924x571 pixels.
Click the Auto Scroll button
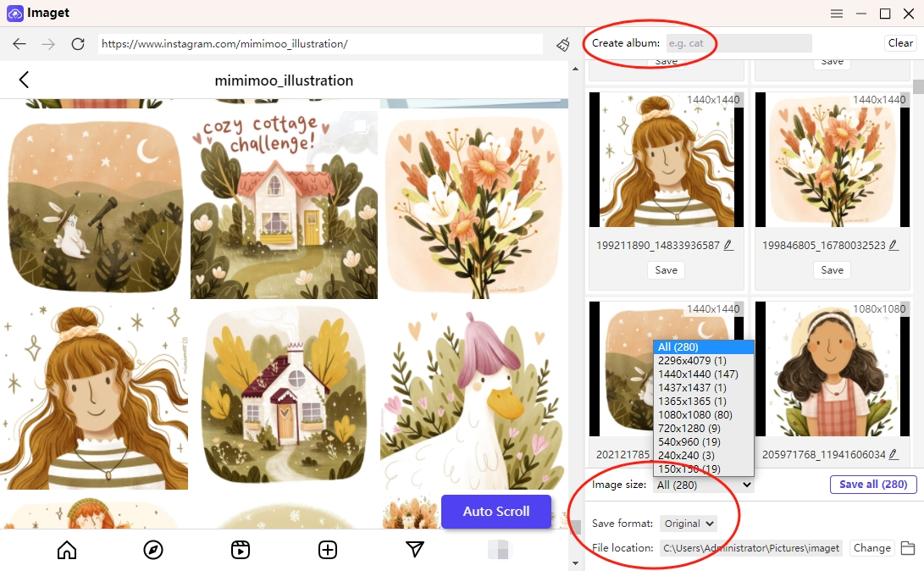click(x=496, y=512)
